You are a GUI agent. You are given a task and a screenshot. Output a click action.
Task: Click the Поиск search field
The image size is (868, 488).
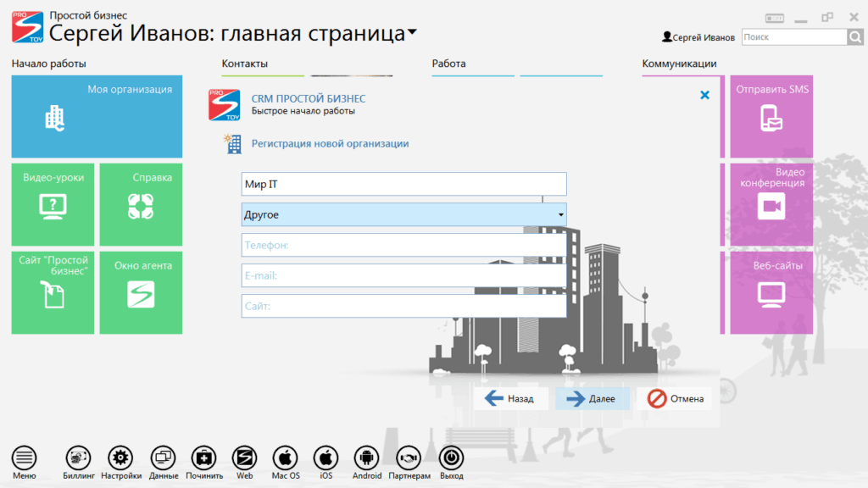tap(794, 37)
